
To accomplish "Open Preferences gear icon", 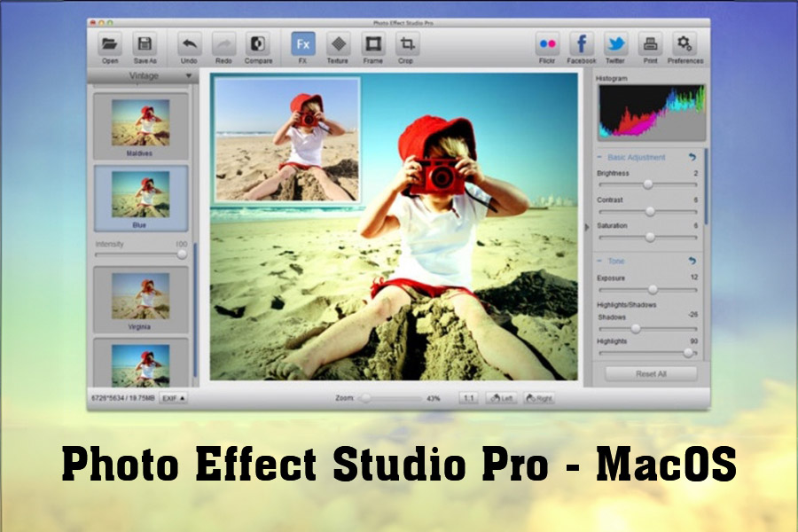I will (685, 43).
